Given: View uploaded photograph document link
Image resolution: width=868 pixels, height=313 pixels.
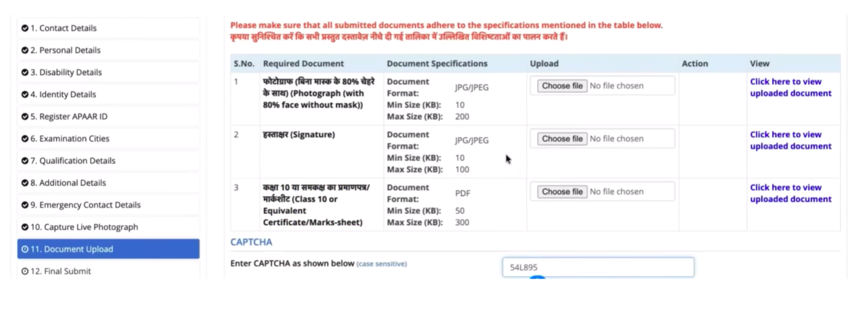Looking at the screenshot, I should [790, 88].
